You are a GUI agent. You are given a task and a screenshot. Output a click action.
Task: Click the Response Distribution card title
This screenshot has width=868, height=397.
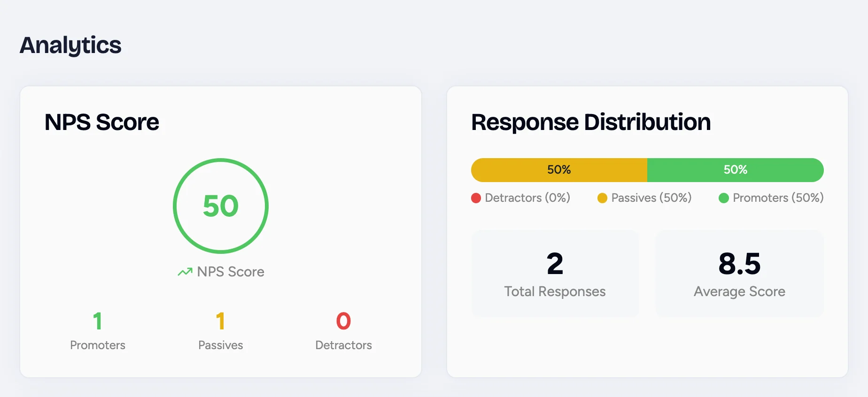tap(591, 122)
